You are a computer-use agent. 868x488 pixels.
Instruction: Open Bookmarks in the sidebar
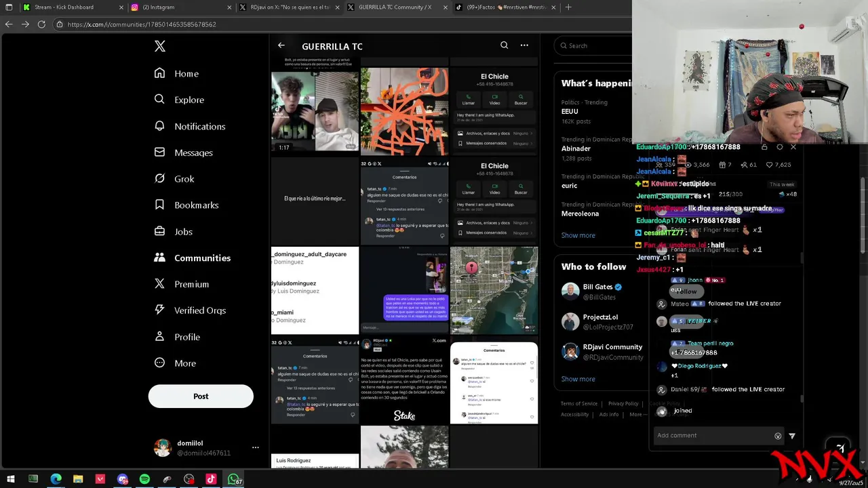(x=186, y=205)
